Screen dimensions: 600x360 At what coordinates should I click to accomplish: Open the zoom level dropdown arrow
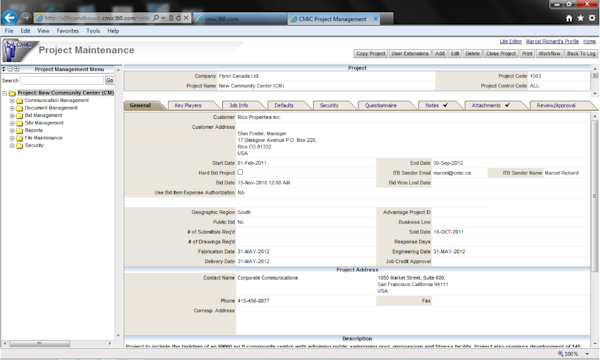pos(587,354)
